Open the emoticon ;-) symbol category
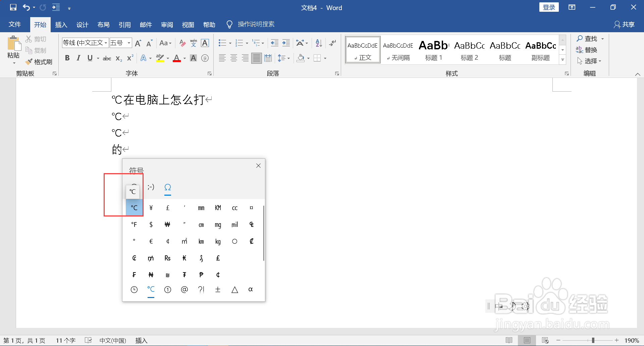This screenshot has width=644, height=346. [x=151, y=187]
